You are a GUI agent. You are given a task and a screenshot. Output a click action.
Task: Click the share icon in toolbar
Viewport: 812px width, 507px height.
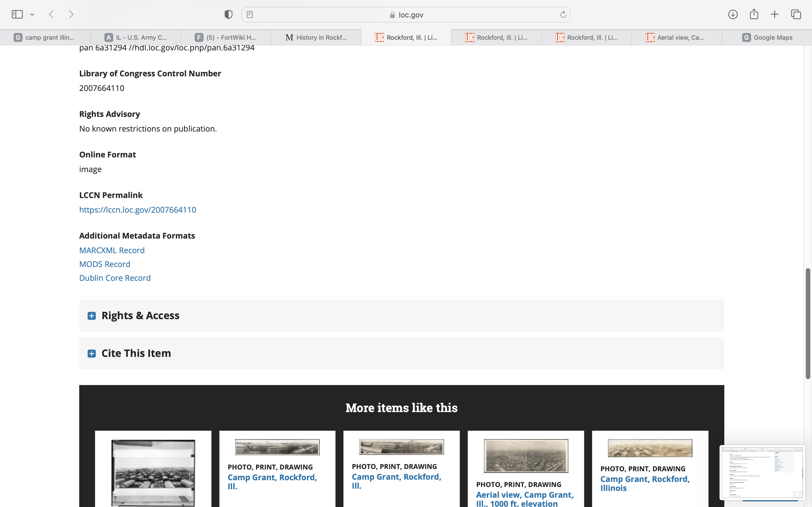click(x=754, y=14)
